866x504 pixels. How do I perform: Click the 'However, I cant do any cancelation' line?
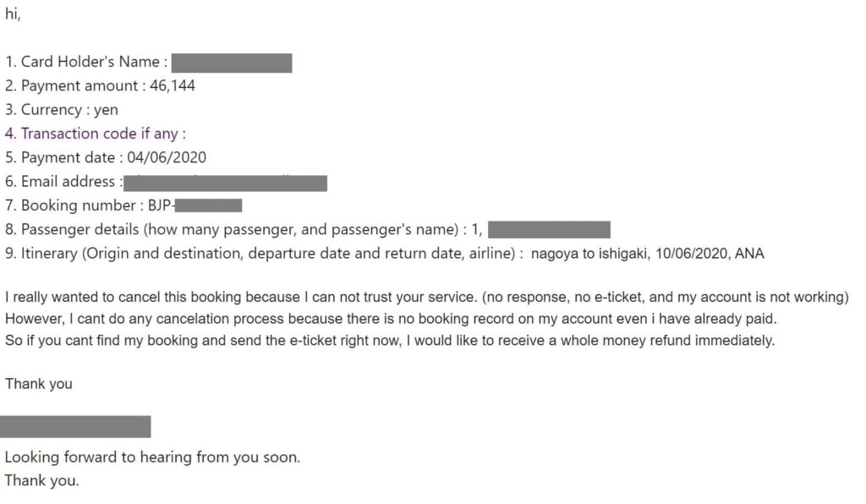click(391, 319)
